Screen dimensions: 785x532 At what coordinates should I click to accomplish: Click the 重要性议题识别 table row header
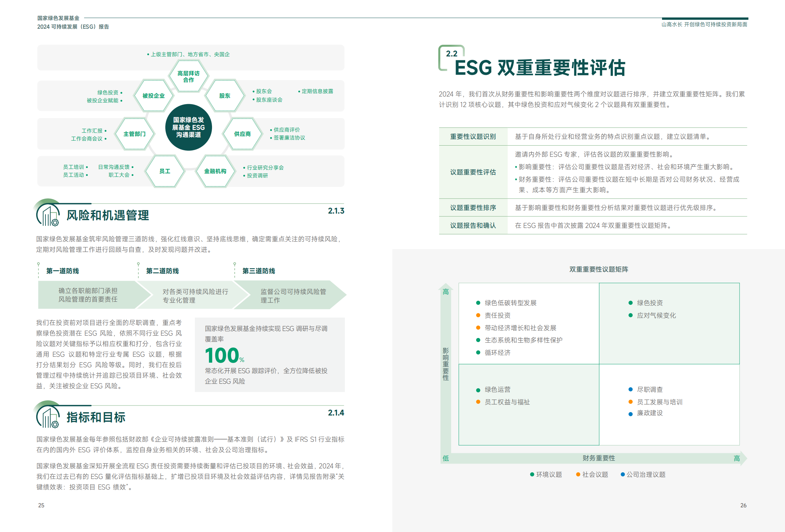click(472, 136)
